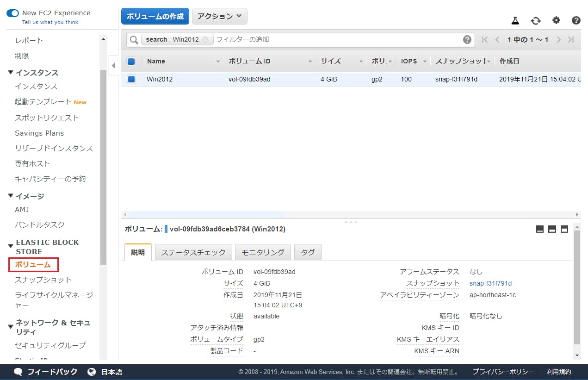The width and height of the screenshot is (588, 380).
Task: Collapse the left navigation pane arrow
Action: click(x=113, y=65)
